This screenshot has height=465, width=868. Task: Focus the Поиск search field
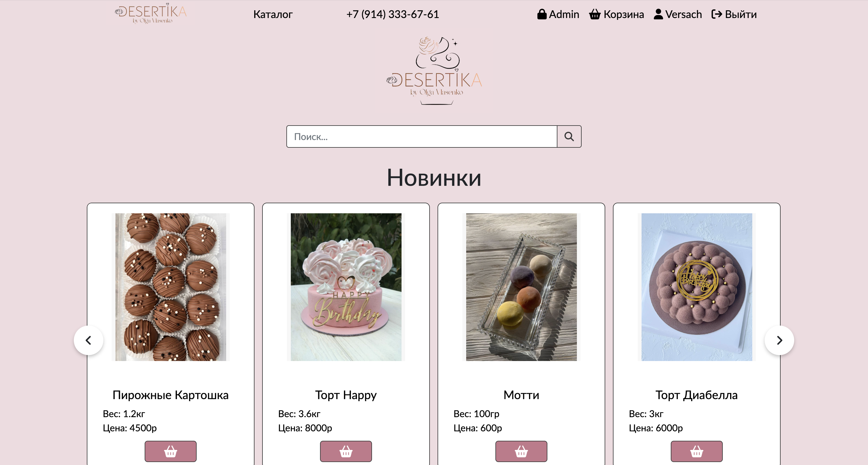(422, 136)
